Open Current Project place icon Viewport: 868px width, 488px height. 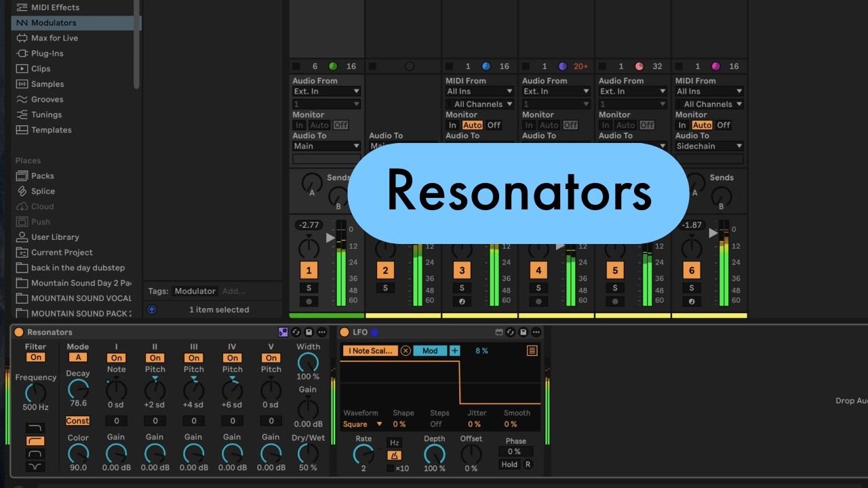point(22,252)
